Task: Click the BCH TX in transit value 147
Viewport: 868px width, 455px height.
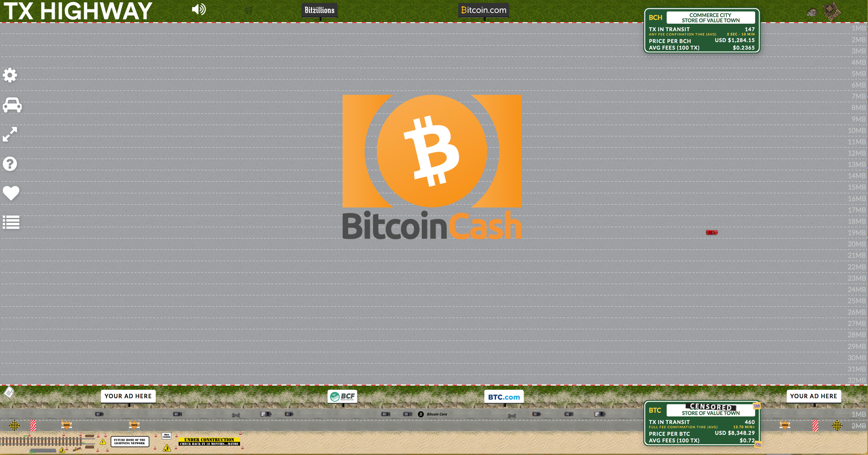Action: coord(750,29)
